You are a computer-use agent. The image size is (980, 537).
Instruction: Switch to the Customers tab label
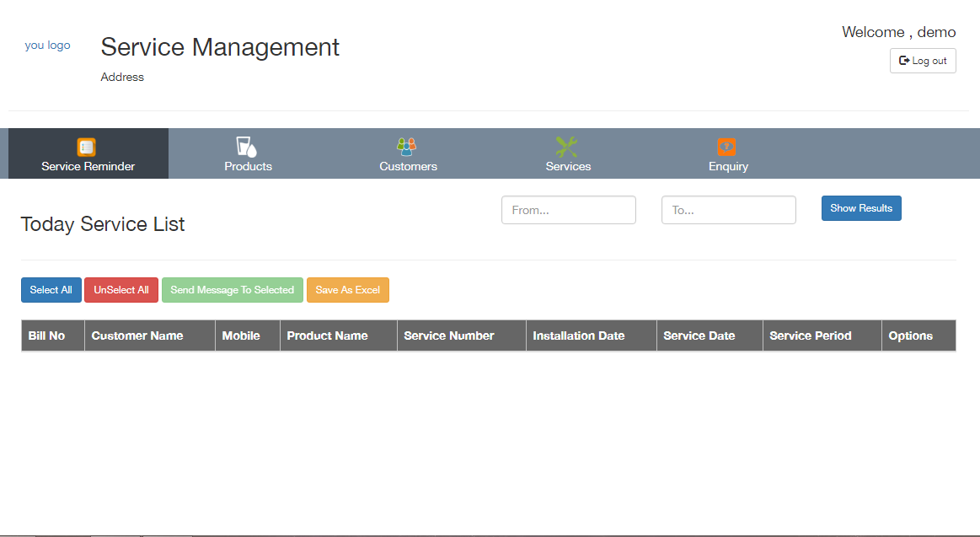coord(408,166)
